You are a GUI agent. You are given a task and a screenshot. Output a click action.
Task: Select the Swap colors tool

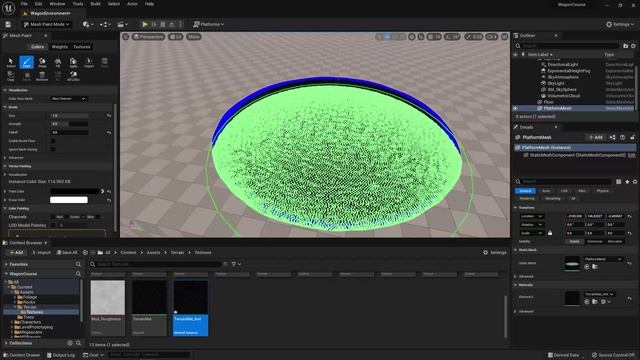pyautogui.click(x=42, y=62)
